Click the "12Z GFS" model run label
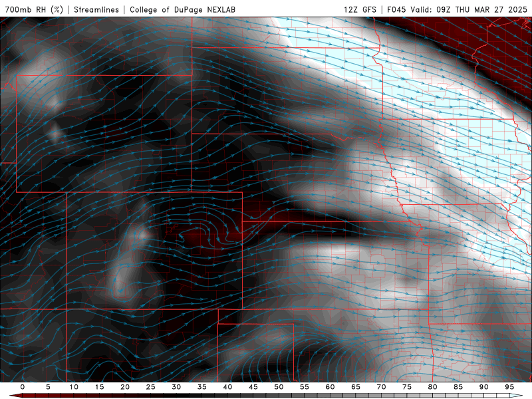 360,9
